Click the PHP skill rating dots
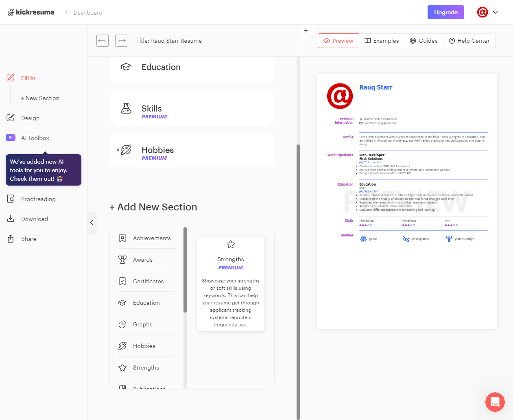The height and width of the screenshot is (420, 513). [x=451, y=225]
